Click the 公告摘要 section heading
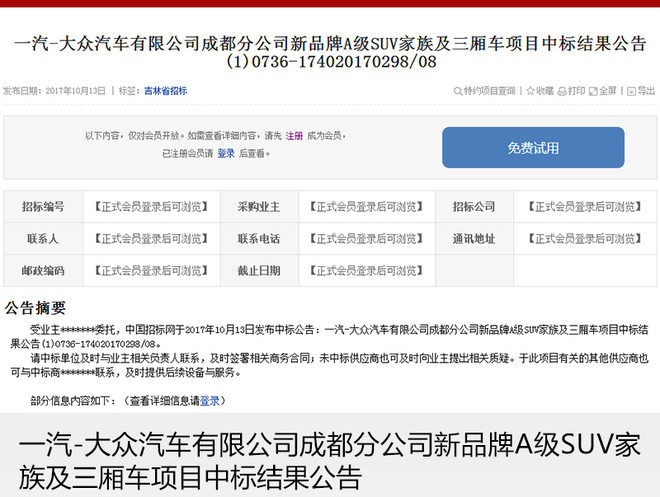Screen dimensions: 660x497 click(x=36, y=307)
